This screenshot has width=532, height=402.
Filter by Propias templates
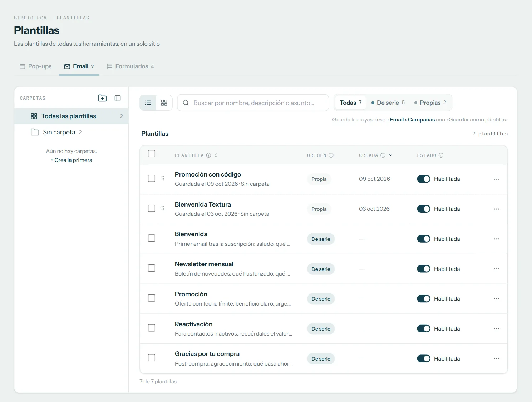[x=430, y=103]
